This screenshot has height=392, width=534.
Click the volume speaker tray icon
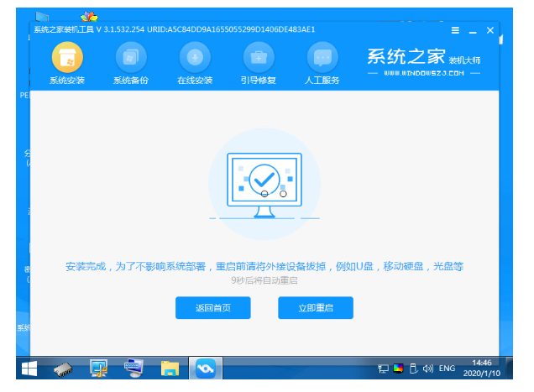tap(427, 368)
